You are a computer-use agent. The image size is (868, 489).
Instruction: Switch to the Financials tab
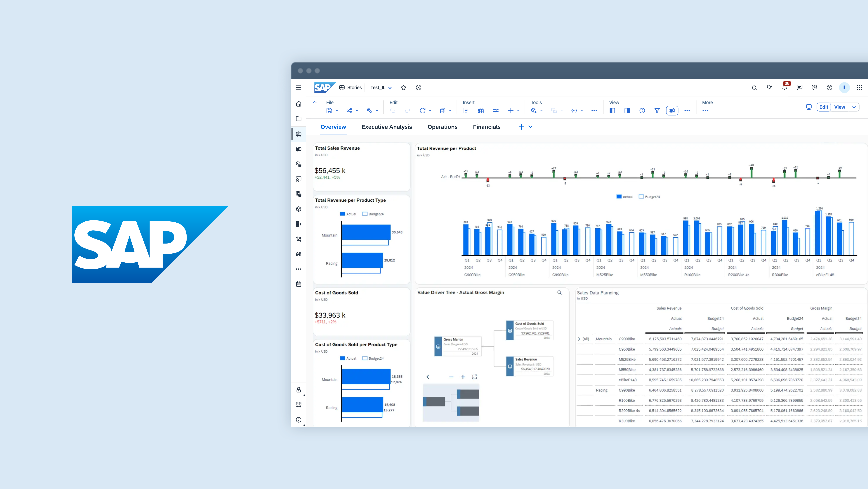coord(487,127)
